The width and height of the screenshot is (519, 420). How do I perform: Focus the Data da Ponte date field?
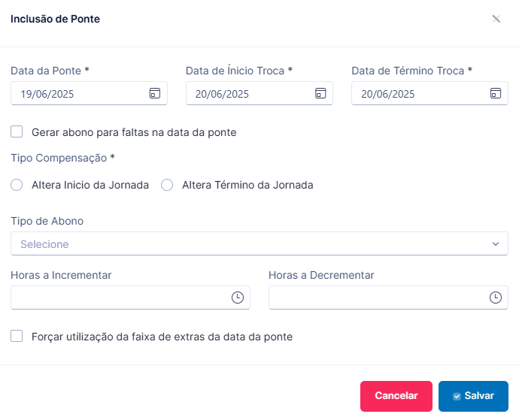click(89, 93)
